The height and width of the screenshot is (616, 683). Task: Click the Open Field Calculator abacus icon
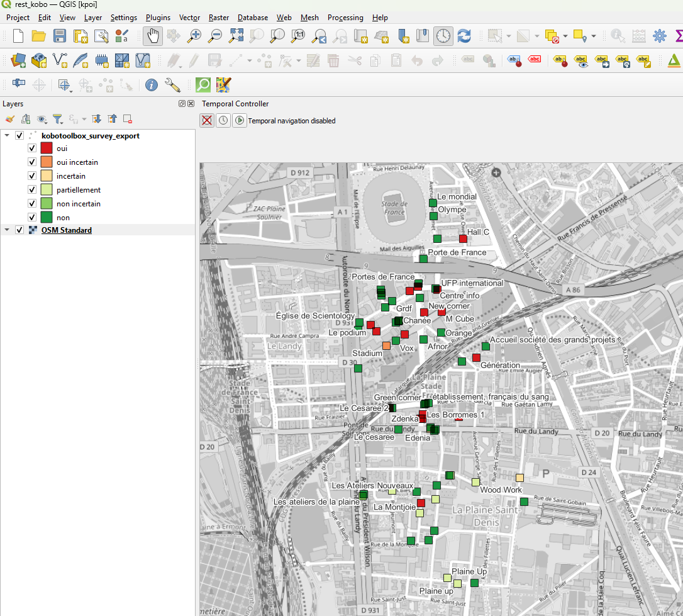[x=639, y=36]
